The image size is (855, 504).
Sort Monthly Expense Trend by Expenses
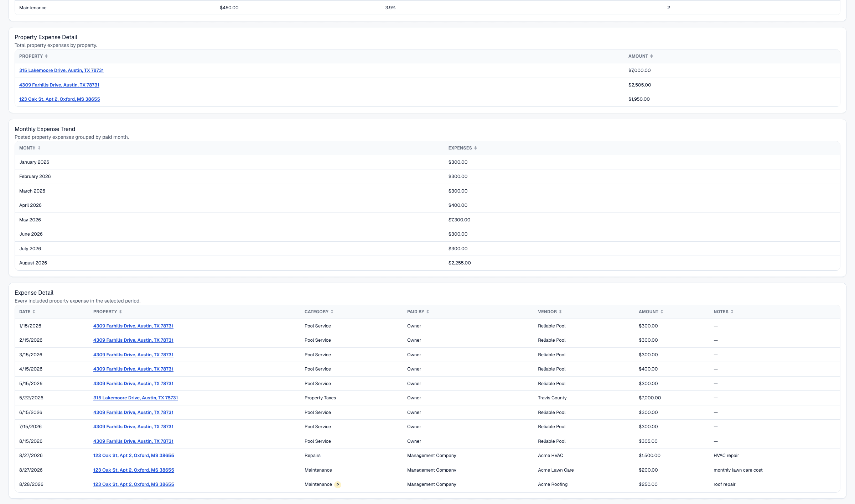(462, 148)
